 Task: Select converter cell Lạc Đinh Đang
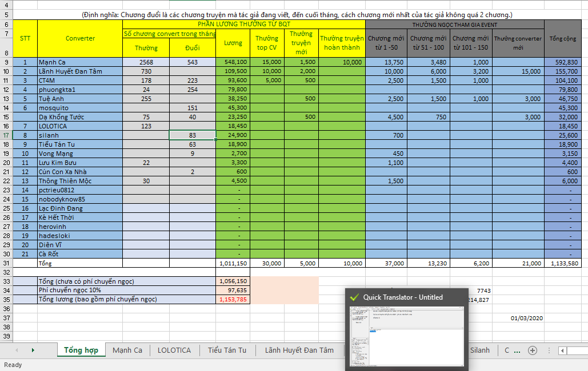[80, 208]
